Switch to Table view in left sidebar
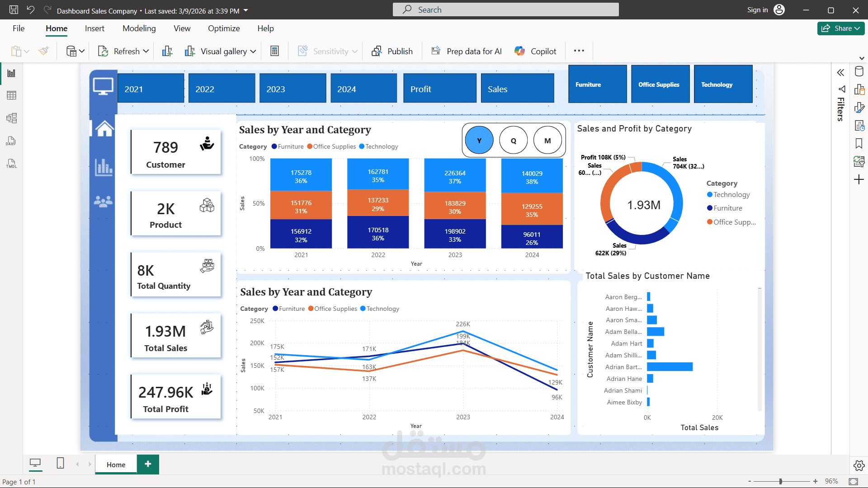Screen dimensions: 868x488 pyautogui.click(x=11, y=95)
